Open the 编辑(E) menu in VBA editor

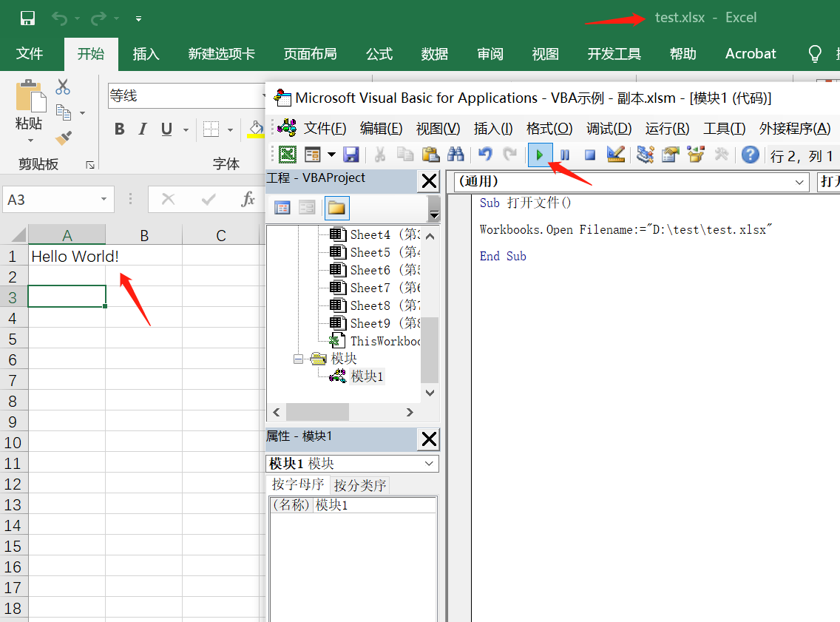point(381,129)
